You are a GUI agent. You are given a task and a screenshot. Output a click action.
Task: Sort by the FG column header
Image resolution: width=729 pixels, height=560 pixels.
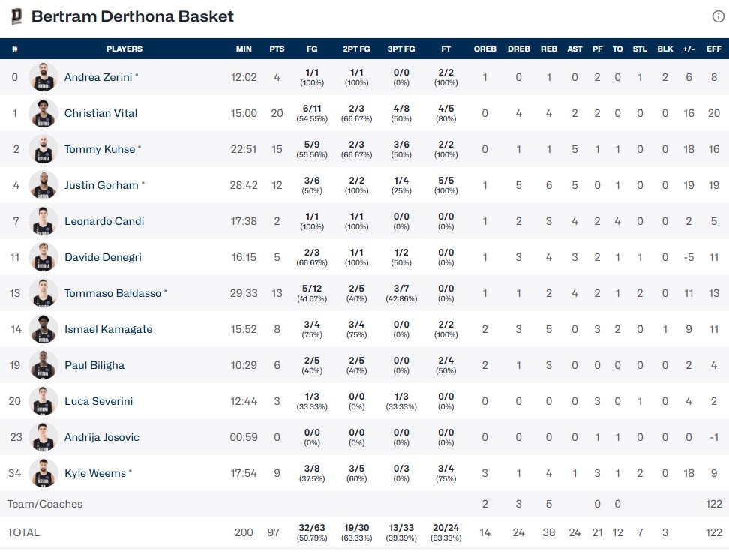312,49
